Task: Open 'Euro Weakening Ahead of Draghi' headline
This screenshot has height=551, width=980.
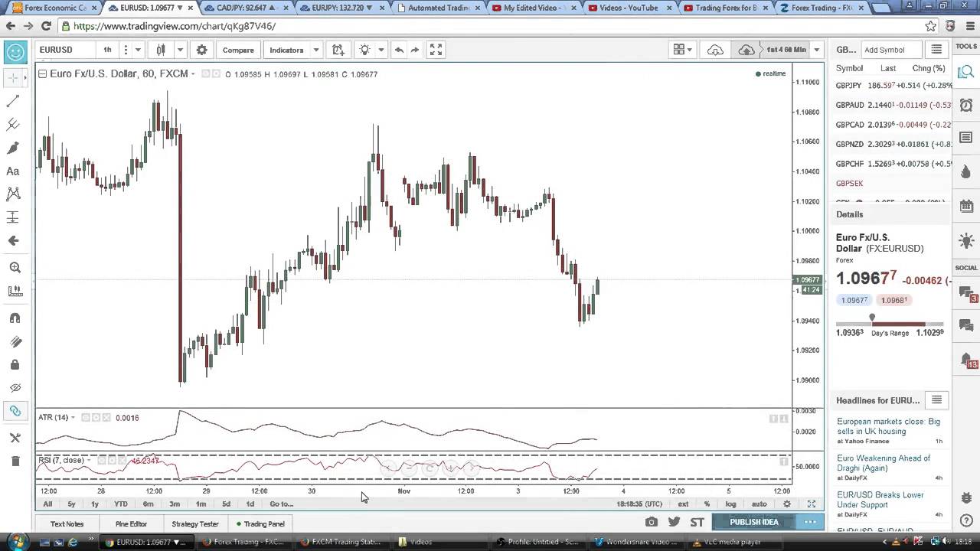Action: [884, 463]
